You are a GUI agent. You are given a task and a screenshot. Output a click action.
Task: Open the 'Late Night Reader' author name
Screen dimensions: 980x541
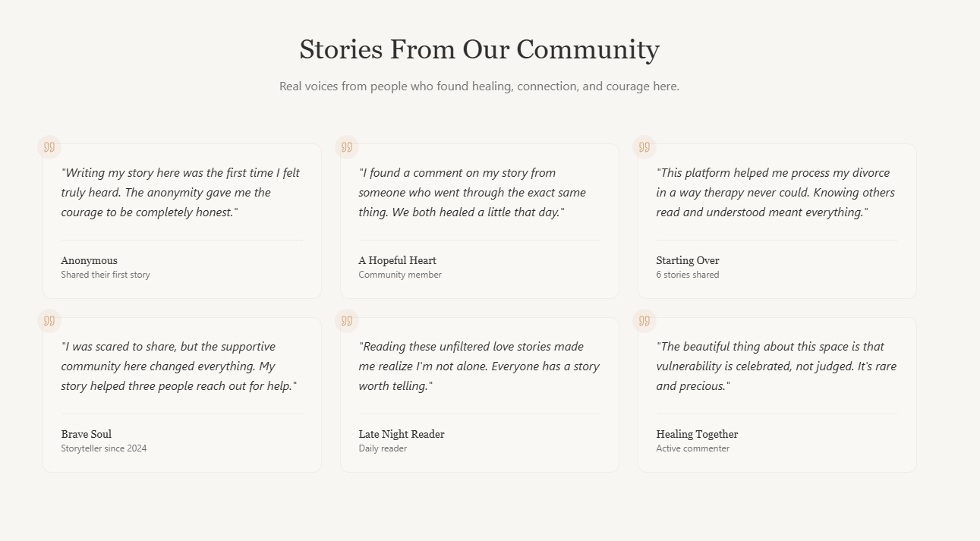click(402, 434)
